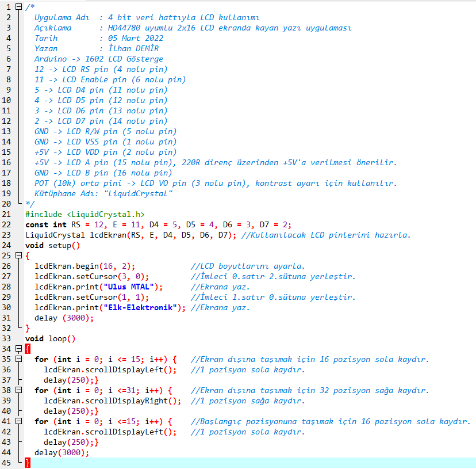Viewport: 476px width, 469px height.
Task: Click 'lcdEkran.scrollDisplayRight();' on line 39
Action: pos(112,401)
